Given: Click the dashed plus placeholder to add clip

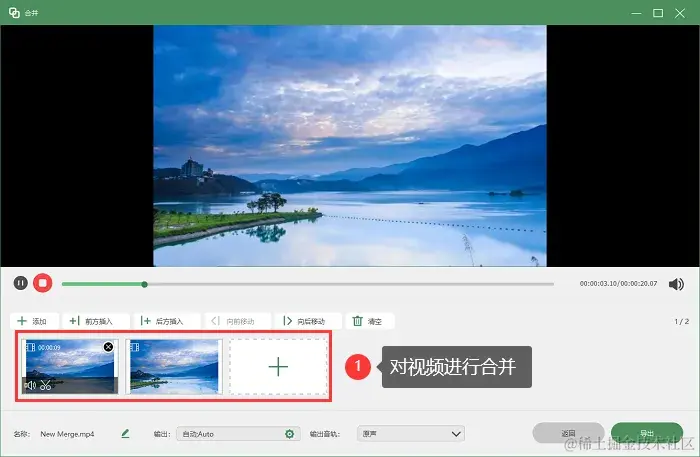Looking at the screenshot, I should coord(278,366).
